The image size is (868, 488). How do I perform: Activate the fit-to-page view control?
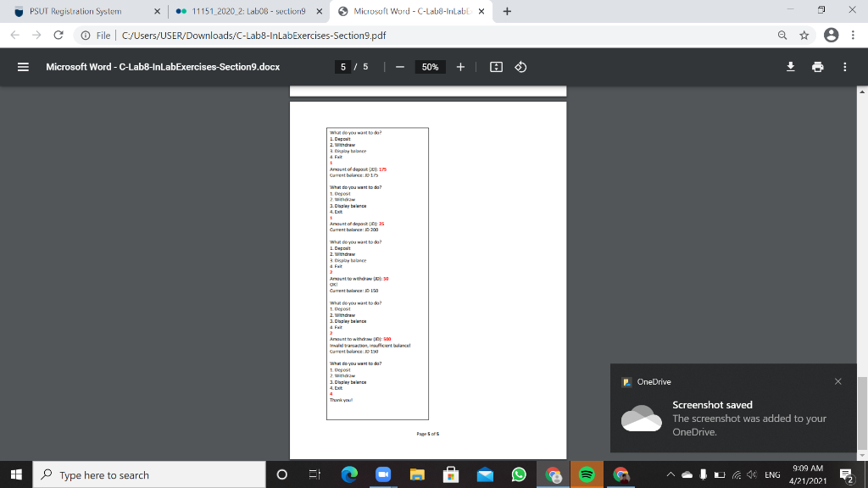click(496, 66)
